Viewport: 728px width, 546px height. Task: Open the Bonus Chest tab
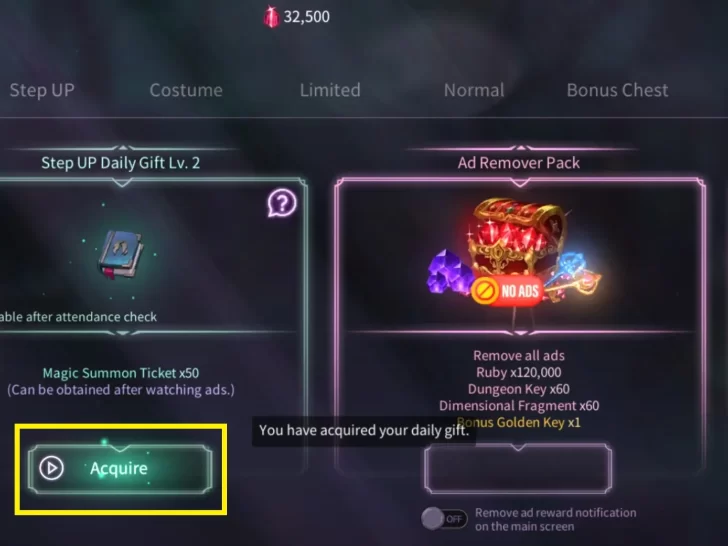618,90
